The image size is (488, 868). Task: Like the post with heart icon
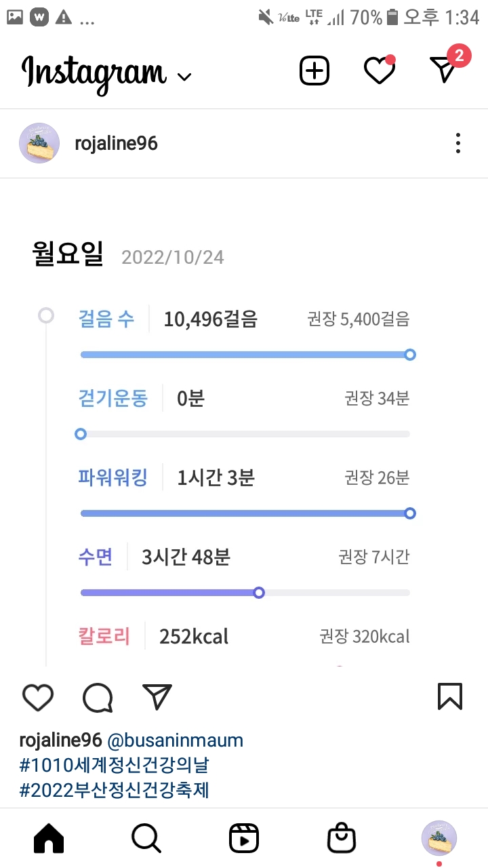click(38, 697)
